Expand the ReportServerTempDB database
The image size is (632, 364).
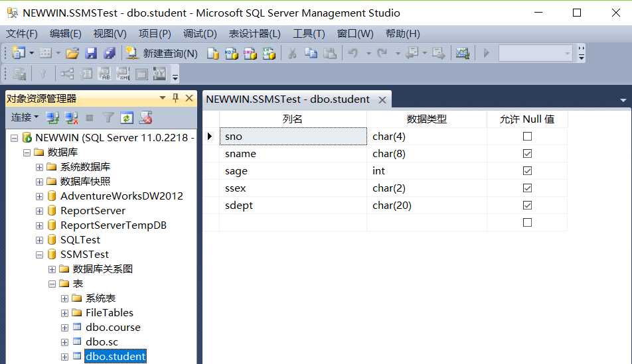[39, 226]
